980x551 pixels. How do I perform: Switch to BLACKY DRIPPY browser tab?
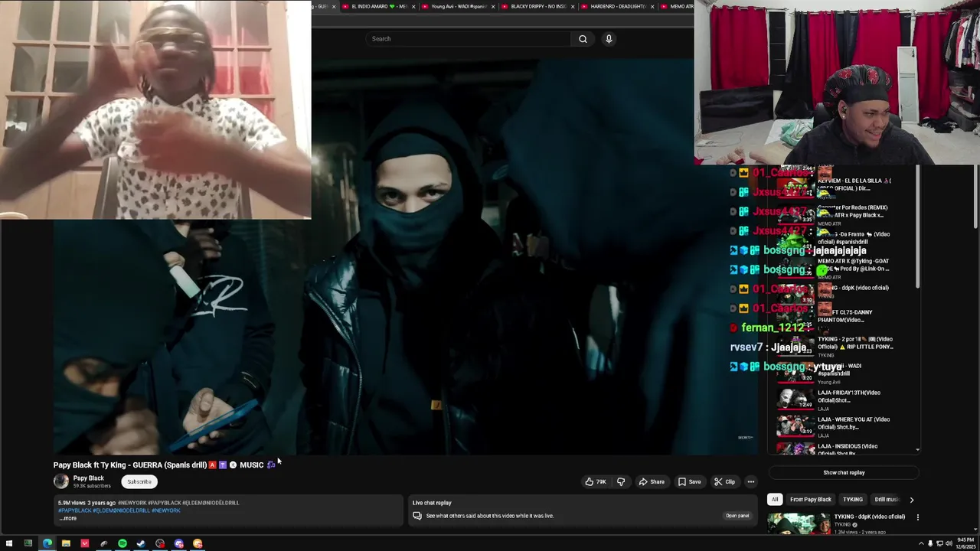coord(537,6)
